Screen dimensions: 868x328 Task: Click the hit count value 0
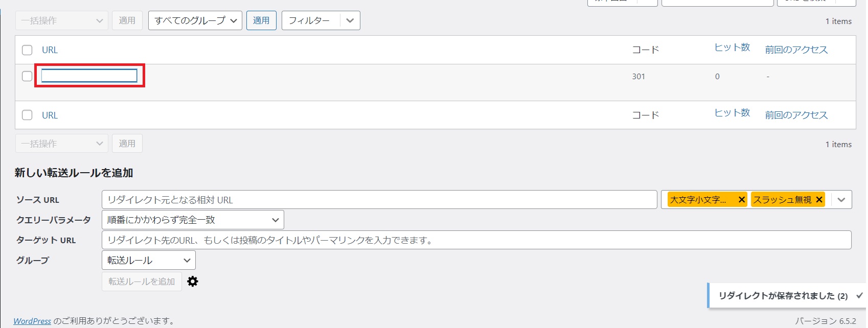point(717,77)
